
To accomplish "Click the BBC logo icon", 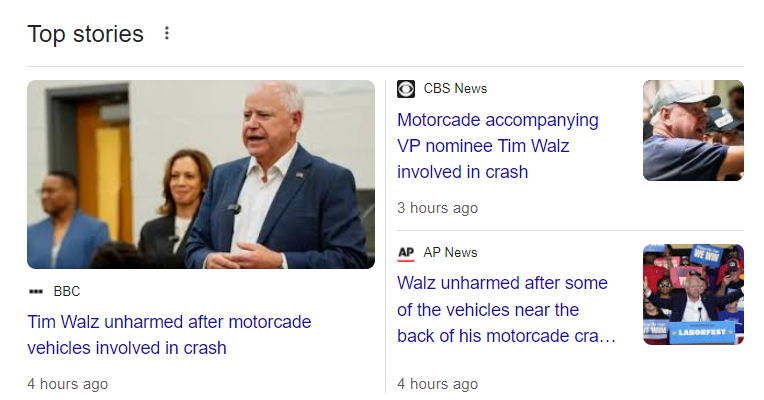I will click(x=36, y=291).
